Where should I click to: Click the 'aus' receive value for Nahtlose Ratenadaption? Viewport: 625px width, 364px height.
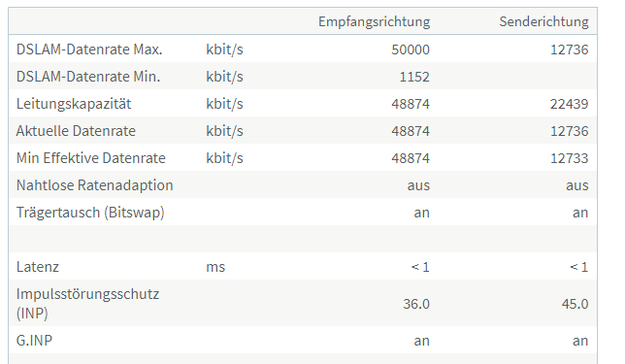point(418,185)
